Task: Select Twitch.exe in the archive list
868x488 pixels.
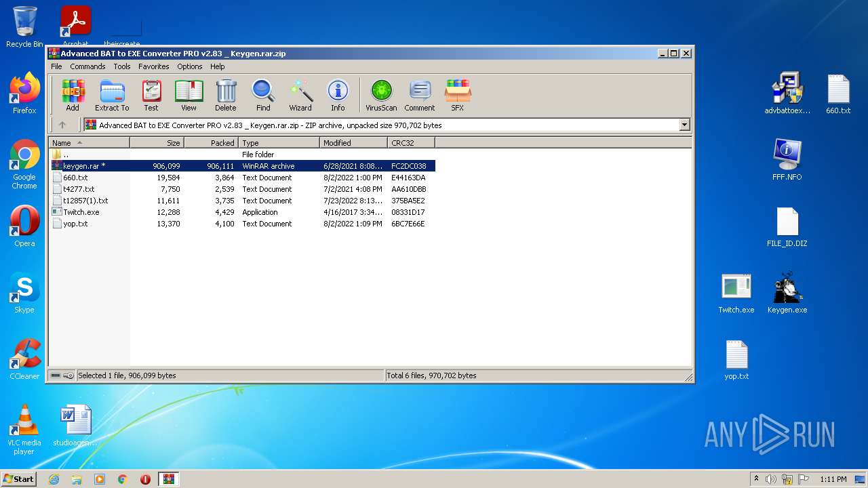Action: pos(242,212)
